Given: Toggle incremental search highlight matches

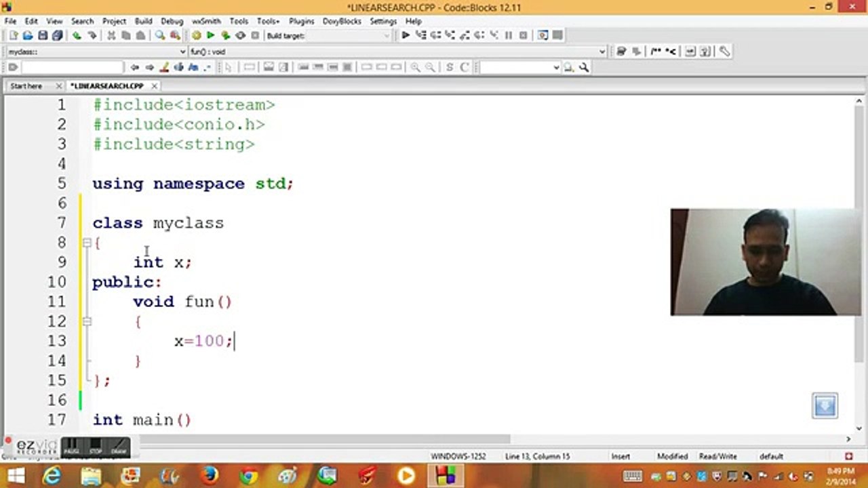Looking at the screenshot, I should [x=164, y=67].
